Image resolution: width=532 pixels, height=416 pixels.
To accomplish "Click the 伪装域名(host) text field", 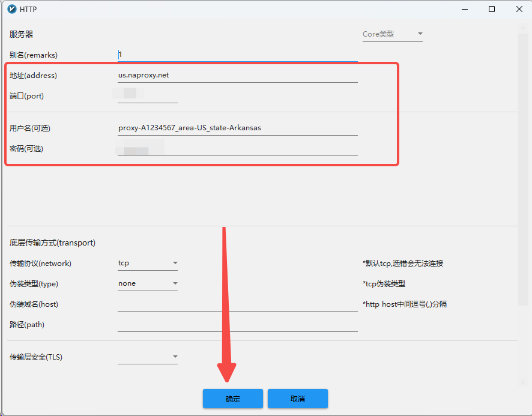I will coord(238,304).
